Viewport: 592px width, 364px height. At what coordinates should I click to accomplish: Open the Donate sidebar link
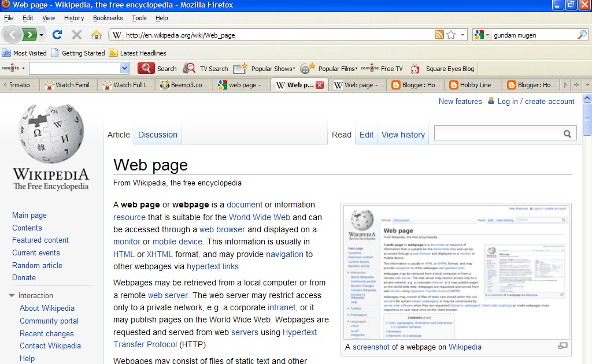(x=24, y=277)
